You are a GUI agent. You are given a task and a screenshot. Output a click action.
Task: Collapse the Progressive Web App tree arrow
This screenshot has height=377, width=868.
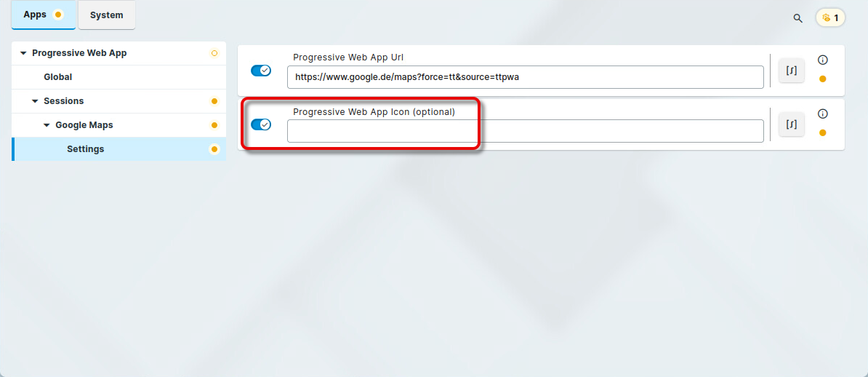point(23,53)
